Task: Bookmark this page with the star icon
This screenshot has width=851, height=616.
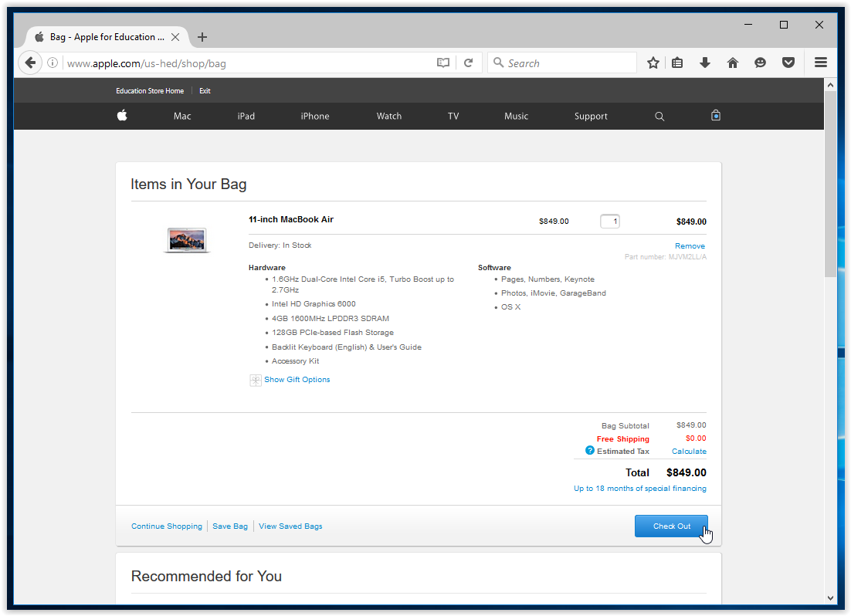Action: click(653, 63)
